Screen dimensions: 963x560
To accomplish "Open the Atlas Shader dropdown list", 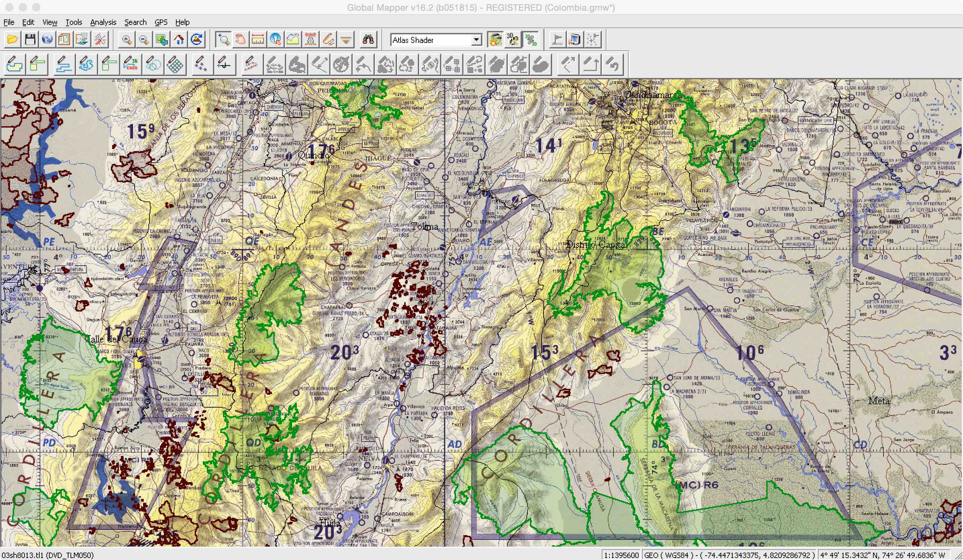I will 476,40.
